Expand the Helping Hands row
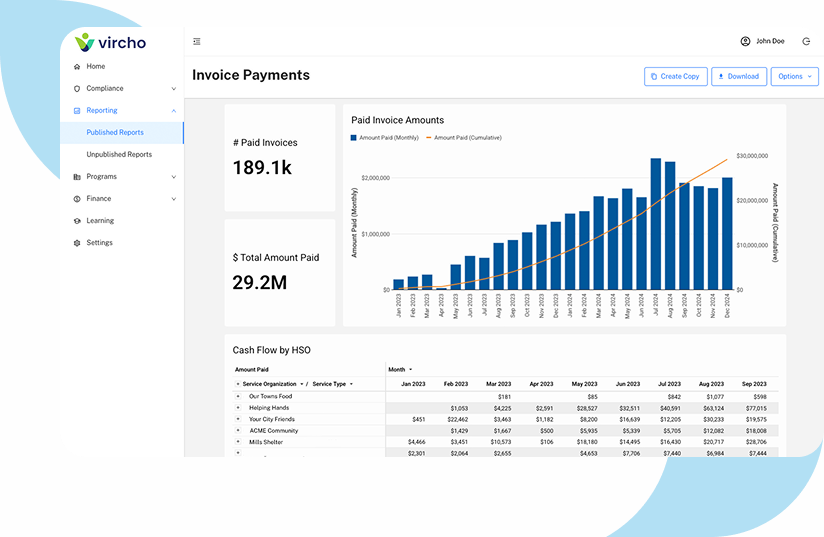The height and width of the screenshot is (537, 824). tap(238, 408)
